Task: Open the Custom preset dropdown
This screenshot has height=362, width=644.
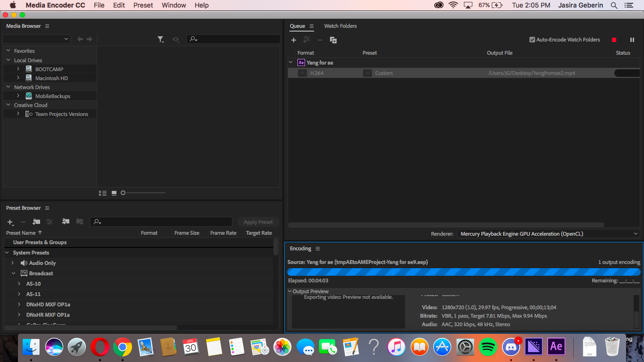Action: coord(367,73)
